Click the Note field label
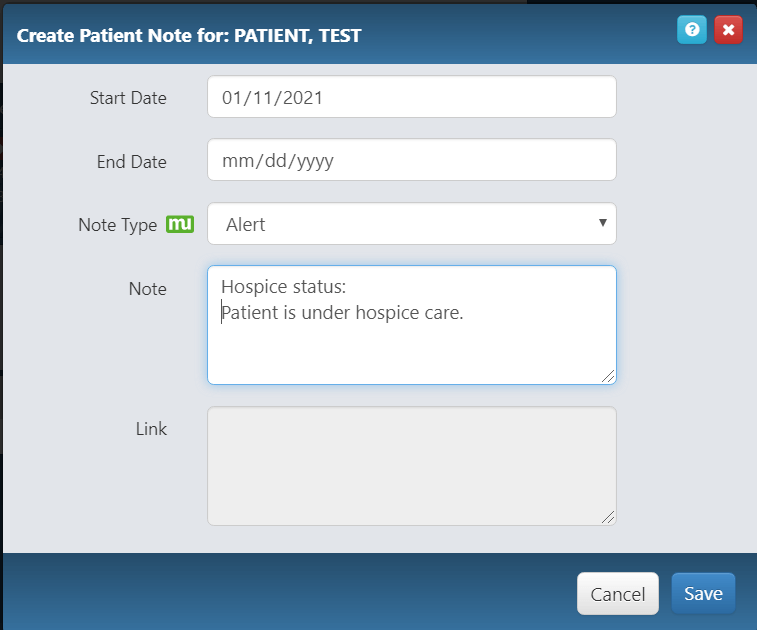This screenshot has width=757, height=630. coord(148,289)
